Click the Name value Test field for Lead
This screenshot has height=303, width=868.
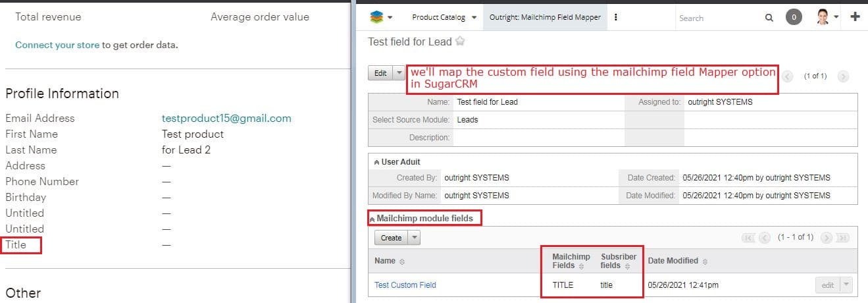pyautogui.click(x=488, y=102)
